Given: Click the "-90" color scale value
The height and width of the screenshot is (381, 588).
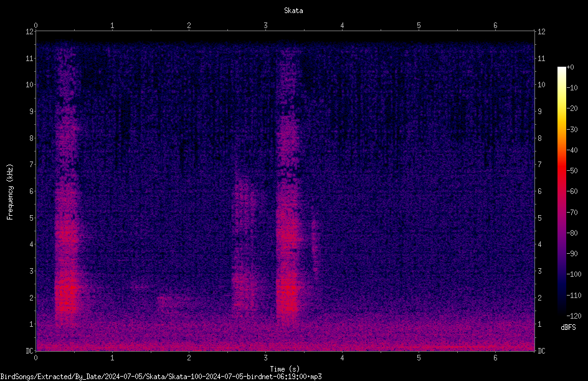Looking at the screenshot, I should pos(572,254).
